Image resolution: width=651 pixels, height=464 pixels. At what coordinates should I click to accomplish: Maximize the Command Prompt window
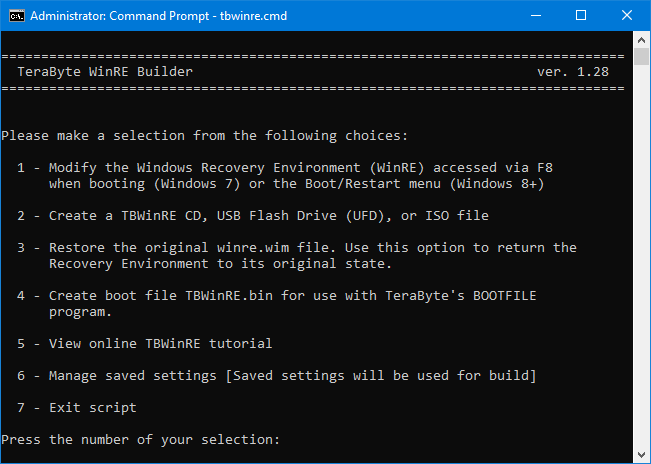point(581,16)
